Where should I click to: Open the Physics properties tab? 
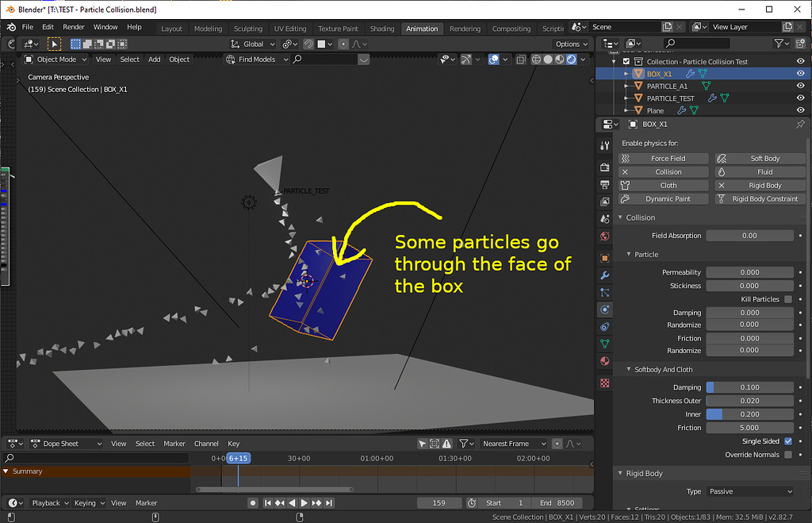(x=604, y=310)
